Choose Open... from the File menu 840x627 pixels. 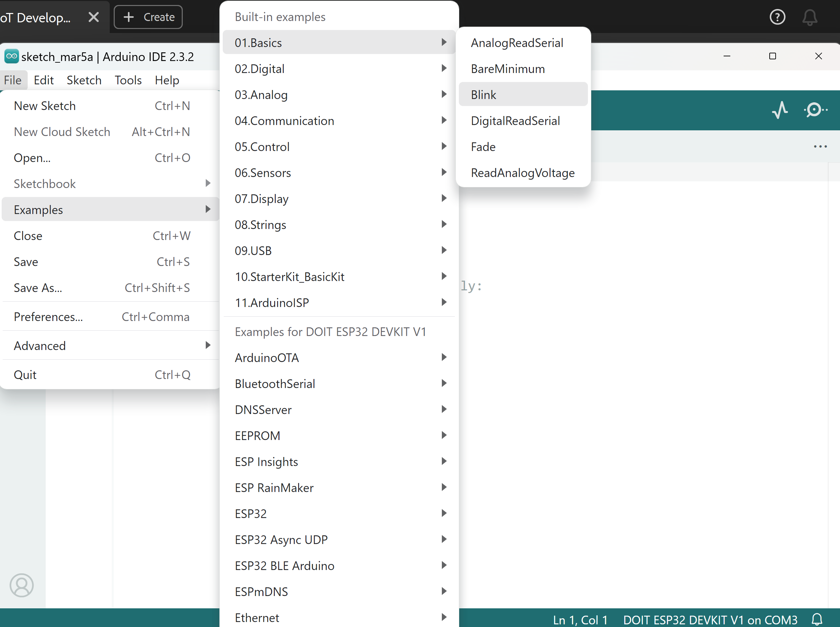tap(110, 158)
